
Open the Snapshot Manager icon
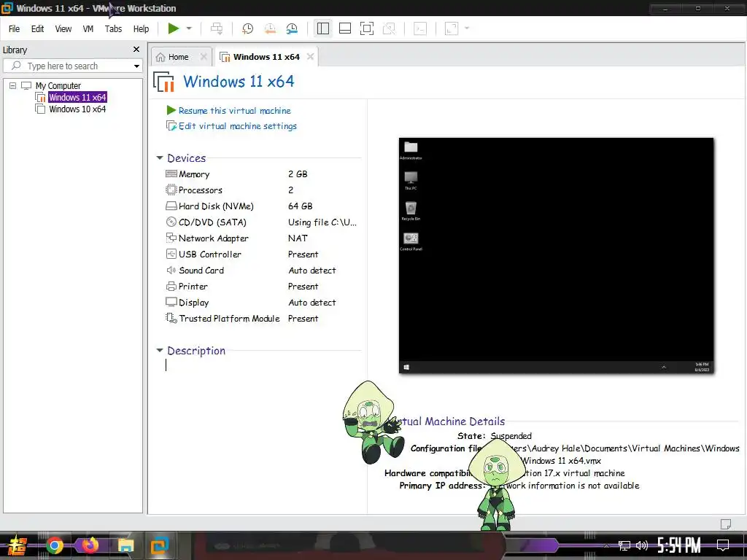292,28
